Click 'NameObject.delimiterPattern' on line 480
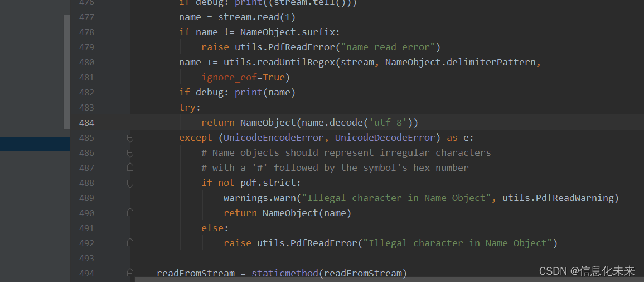This screenshot has height=282, width=644. coord(460,63)
